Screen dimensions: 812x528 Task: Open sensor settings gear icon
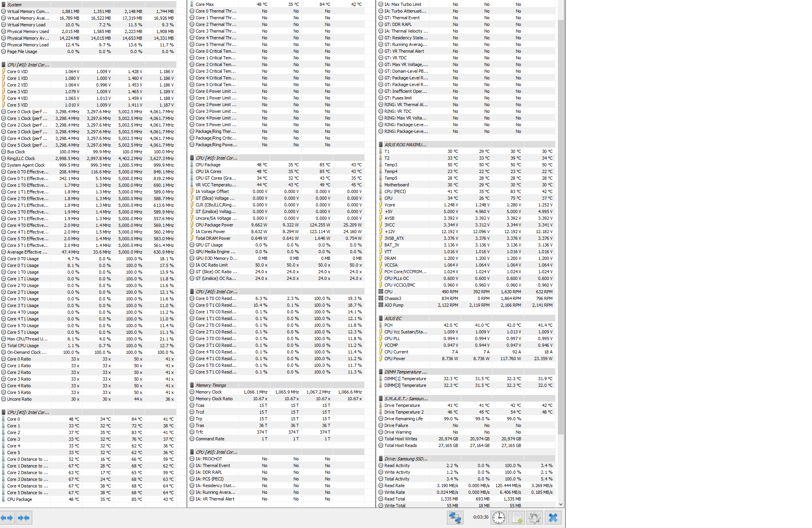pos(534,518)
